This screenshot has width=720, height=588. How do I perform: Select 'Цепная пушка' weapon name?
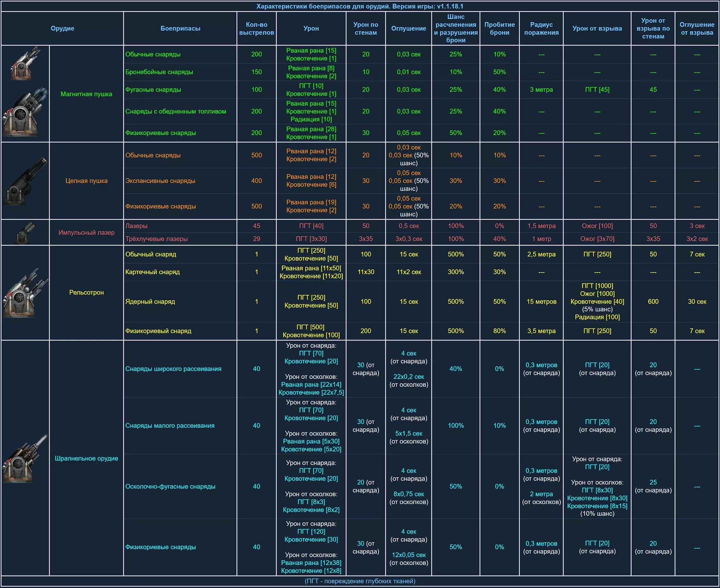pos(86,181)
